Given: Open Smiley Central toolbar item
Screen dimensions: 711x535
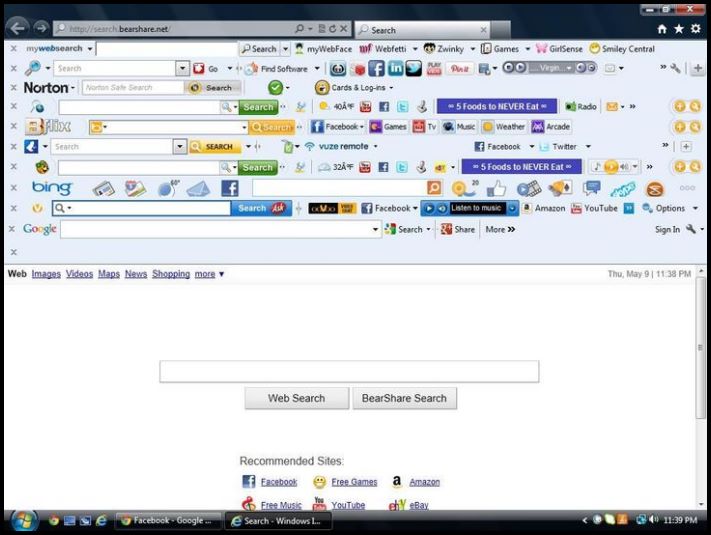Looking at the screenshot, I should coord(622,49).
